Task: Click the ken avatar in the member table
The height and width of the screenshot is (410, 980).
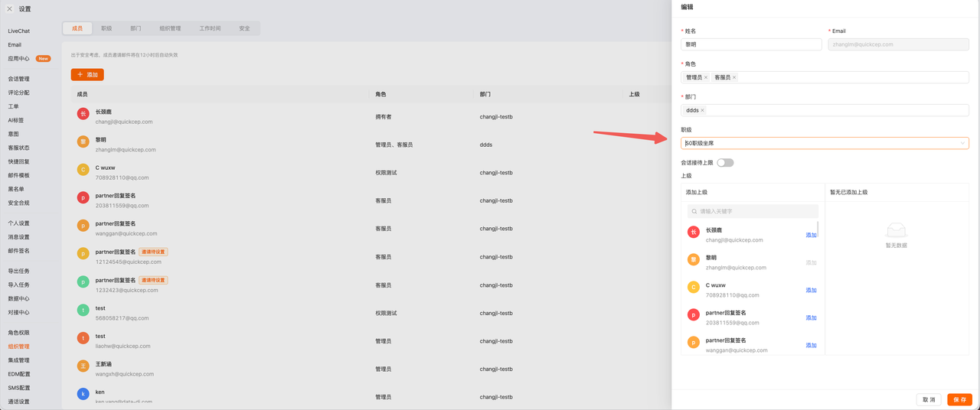Action: pos(83,394)
